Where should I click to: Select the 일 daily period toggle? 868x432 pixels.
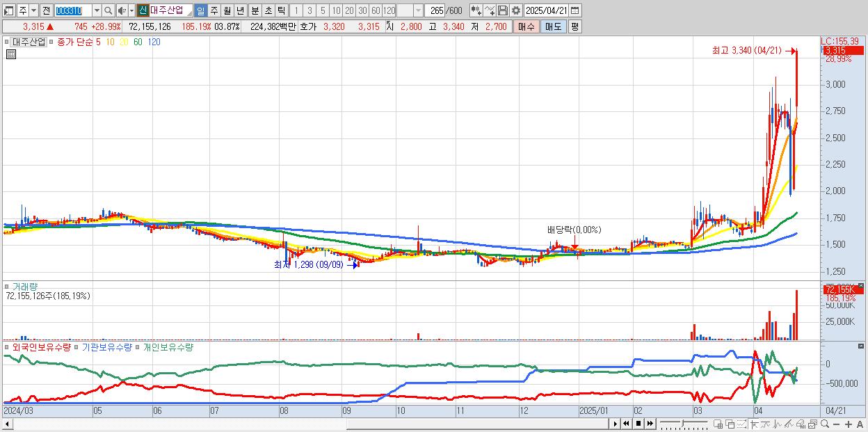[200, 10]
